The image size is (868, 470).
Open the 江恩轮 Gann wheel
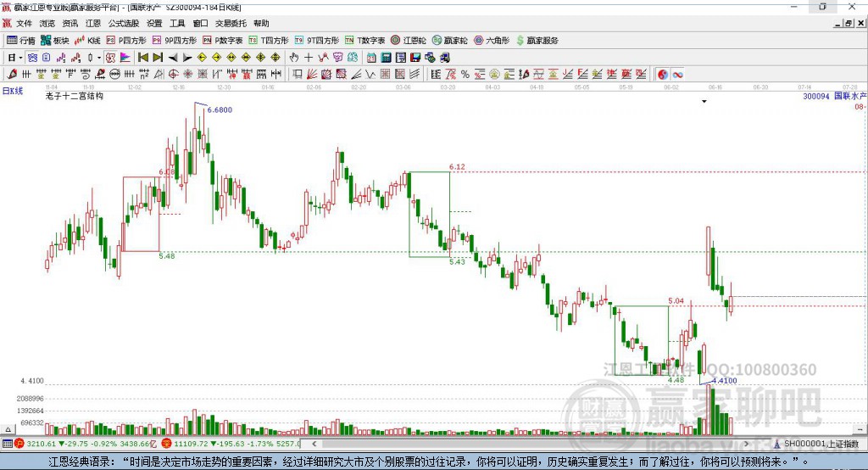pyautogui.click(x=409, y=41)
